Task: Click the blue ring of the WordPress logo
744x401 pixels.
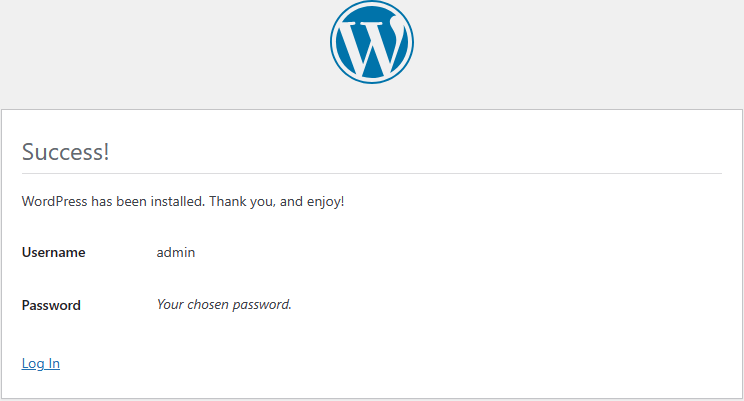Action: coord(372,5)
